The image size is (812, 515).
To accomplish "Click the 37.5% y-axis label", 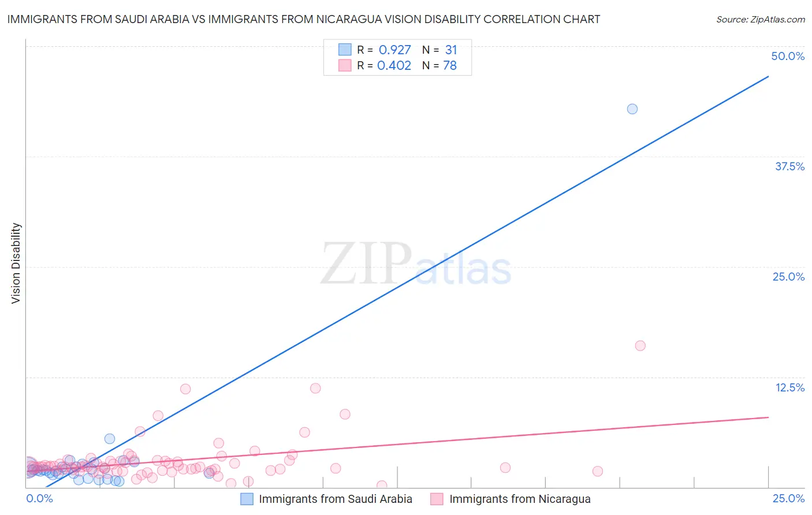I will [789, 166].
